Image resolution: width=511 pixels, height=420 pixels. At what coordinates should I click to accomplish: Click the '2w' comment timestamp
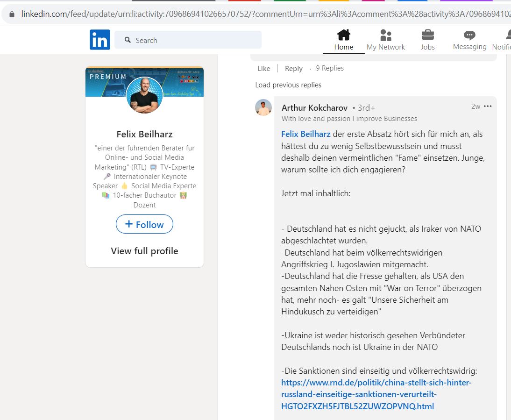pos(476,106)
